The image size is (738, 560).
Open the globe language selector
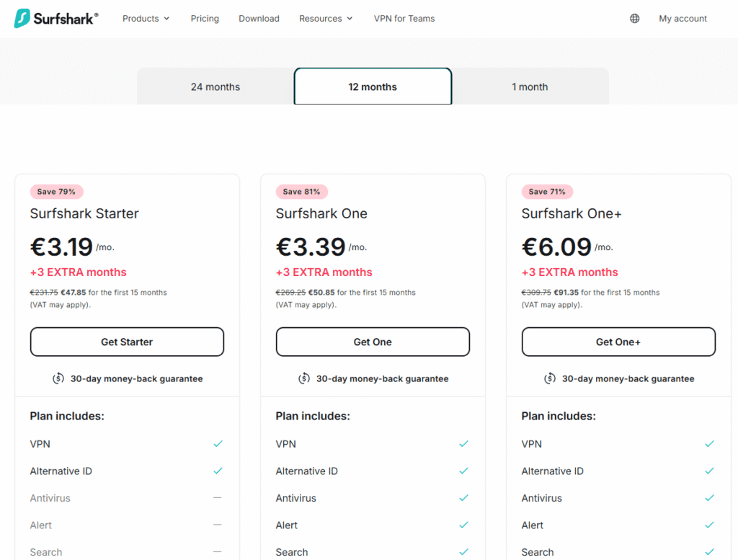(x=634, y=18)
